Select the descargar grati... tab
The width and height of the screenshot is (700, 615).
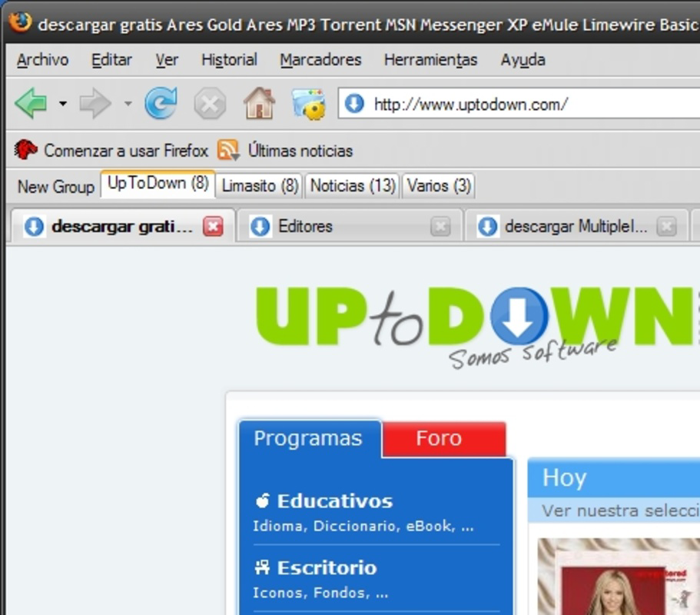tap(123, 226)
